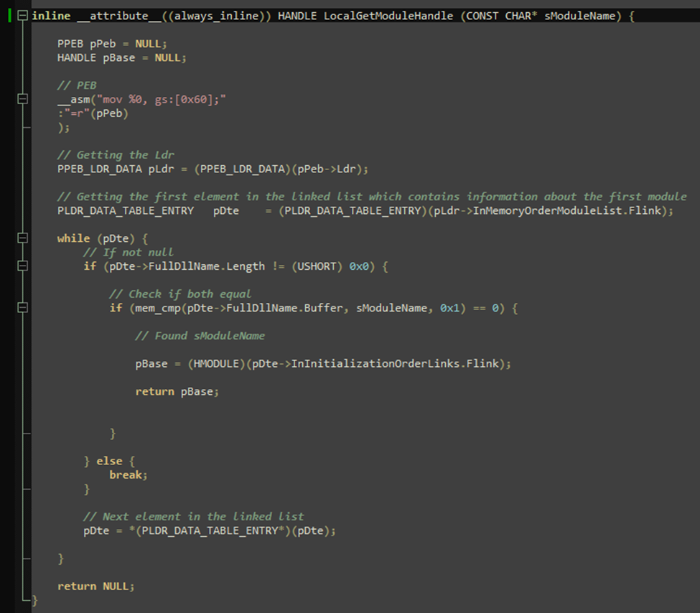The width and height of the screenshot is (700, 613).
Task: Click the 'while' keyword
Action: 73,238
